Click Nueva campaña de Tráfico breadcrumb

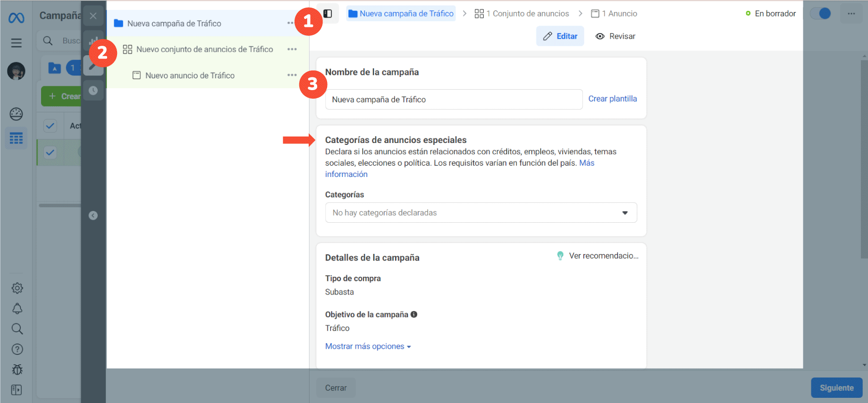(x=401, y=14)
